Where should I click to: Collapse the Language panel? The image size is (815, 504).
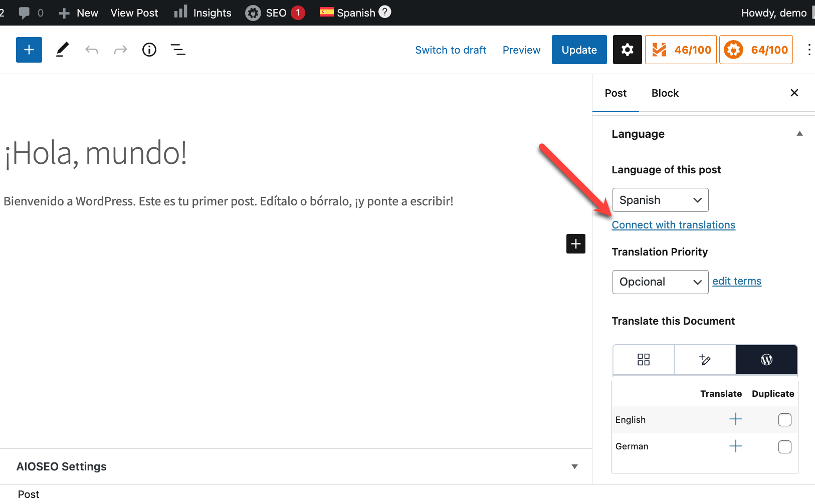coord(799,134)
